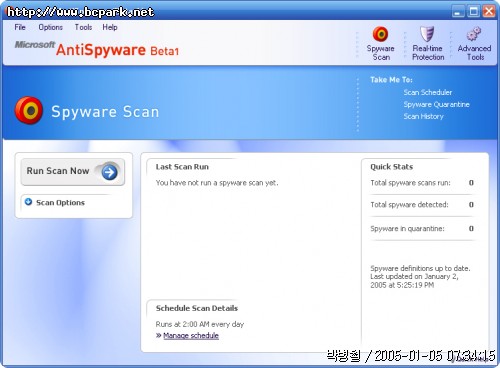Click the Microsoft AntiSpyware Beta1 logo

pyautogui.click(x=97, y=49)
